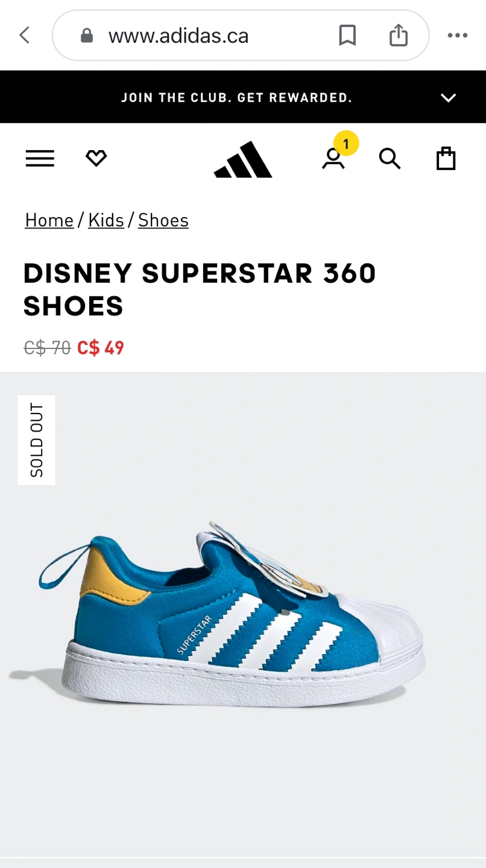Open the shopping bag icon
Image resolution: width=486 pixels, height=868 pixels.
[446, 159]
